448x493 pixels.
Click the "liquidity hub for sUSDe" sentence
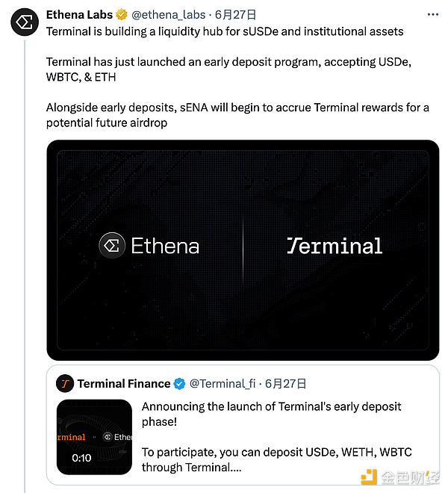coord(224,31)
